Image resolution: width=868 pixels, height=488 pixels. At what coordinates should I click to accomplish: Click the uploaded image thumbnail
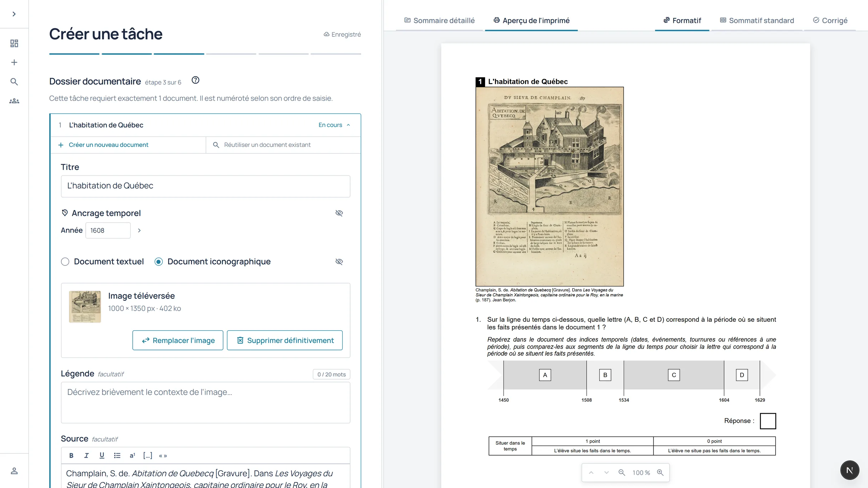pyautogui.click(x=85, y=306)
